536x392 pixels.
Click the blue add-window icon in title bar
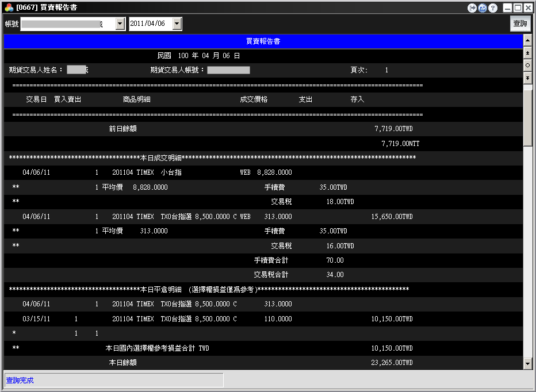[x=483, y=7]
